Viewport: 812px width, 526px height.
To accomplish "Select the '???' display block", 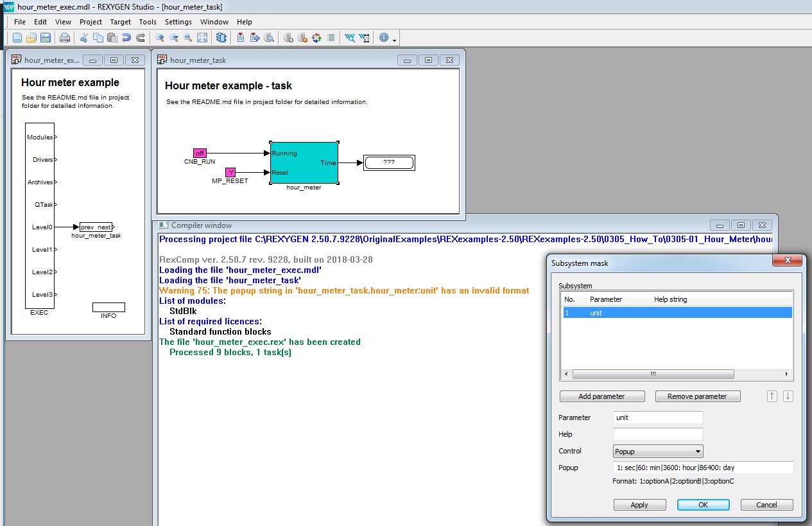I will (389, 162).
